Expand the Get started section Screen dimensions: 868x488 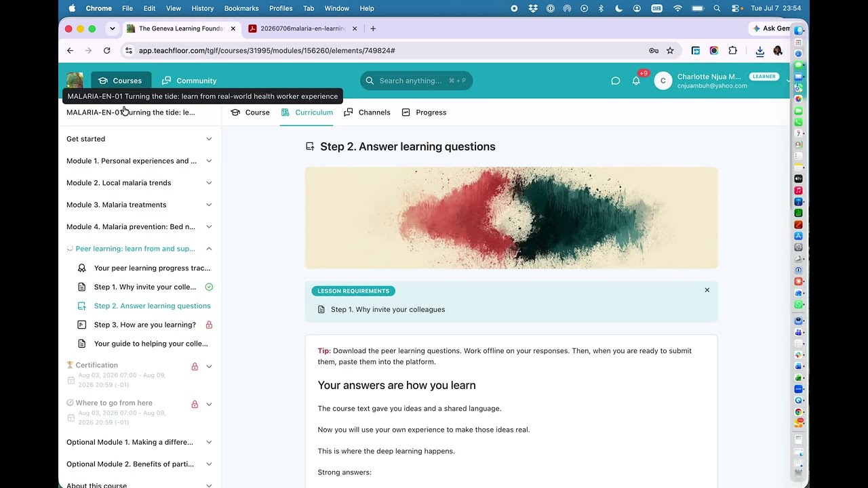[139, 139]
